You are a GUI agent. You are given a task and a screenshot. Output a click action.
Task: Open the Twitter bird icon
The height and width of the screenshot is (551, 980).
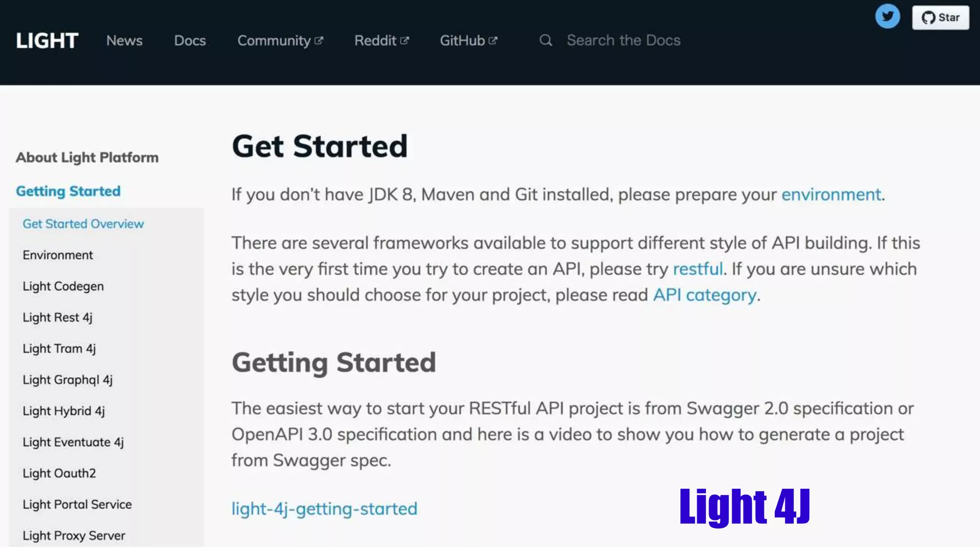click(x=887, y=17)
